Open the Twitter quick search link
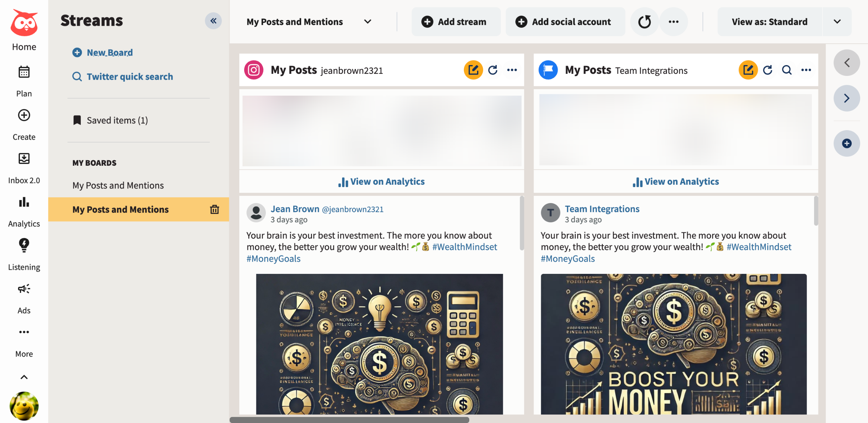 [130, 77]
